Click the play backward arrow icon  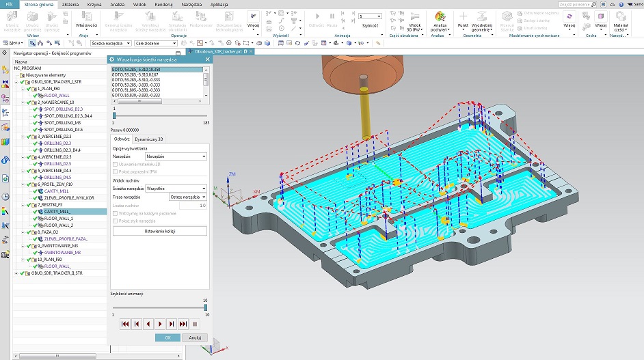tap(148, 324)
